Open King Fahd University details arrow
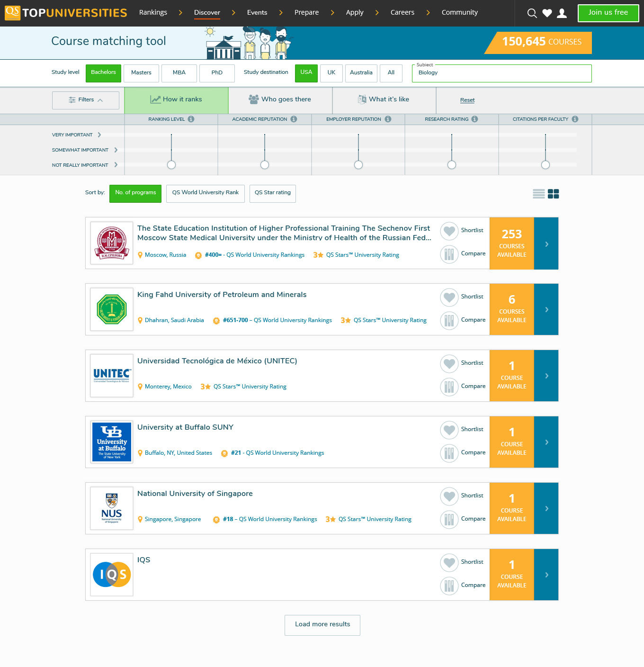644x667 pixels. [x=546, y=309]
